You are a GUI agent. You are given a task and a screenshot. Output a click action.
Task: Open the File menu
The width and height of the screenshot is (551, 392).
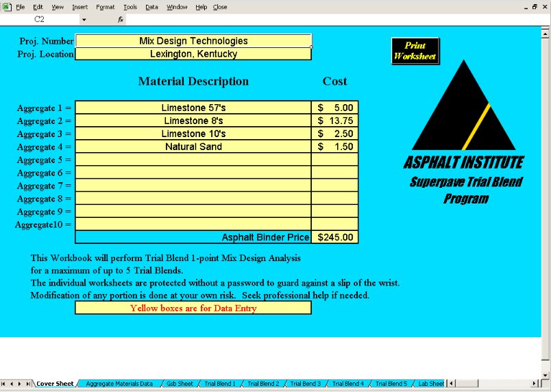click(x=21, y=7)
